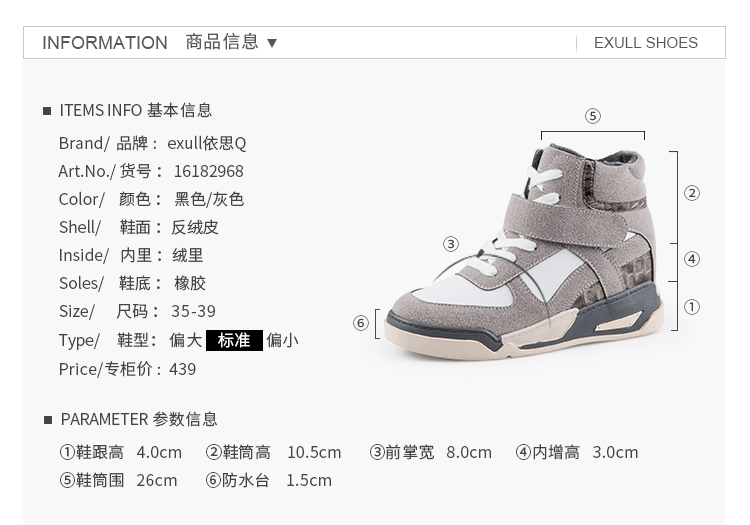The width and height of the screenshot is (750, 525).
Task: Click circled number 2 shaft height marker
Action: (692, 193)
